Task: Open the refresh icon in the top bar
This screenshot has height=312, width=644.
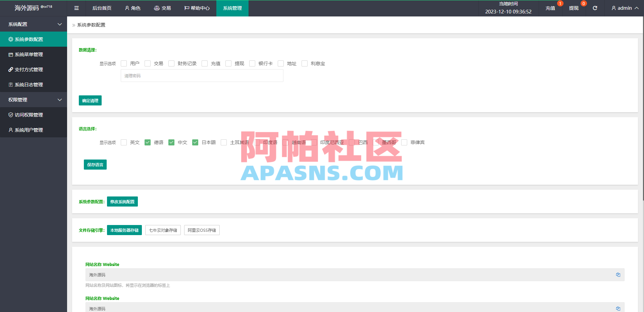Action: (x=595, y=8)
